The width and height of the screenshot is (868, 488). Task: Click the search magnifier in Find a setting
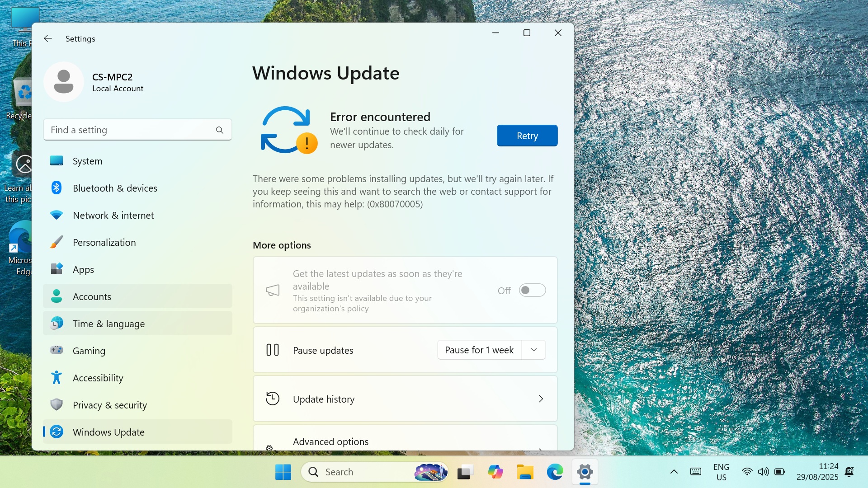coord(220,130)
